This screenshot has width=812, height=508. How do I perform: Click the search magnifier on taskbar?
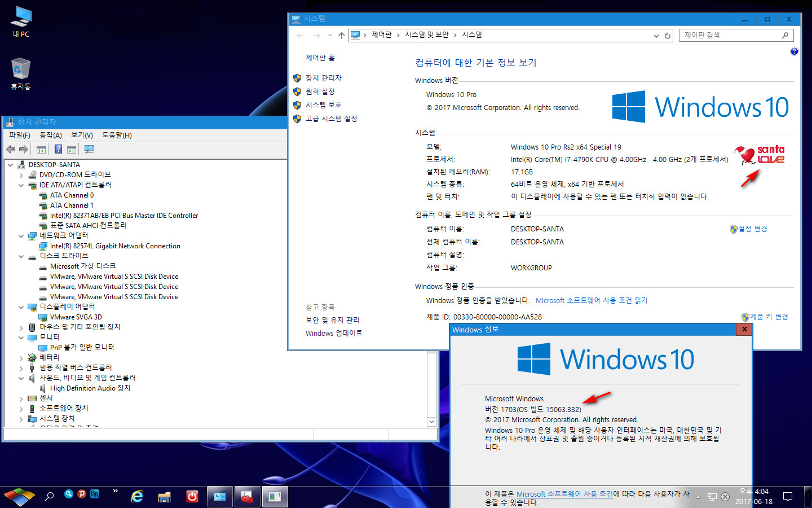(x=49, y=497)
